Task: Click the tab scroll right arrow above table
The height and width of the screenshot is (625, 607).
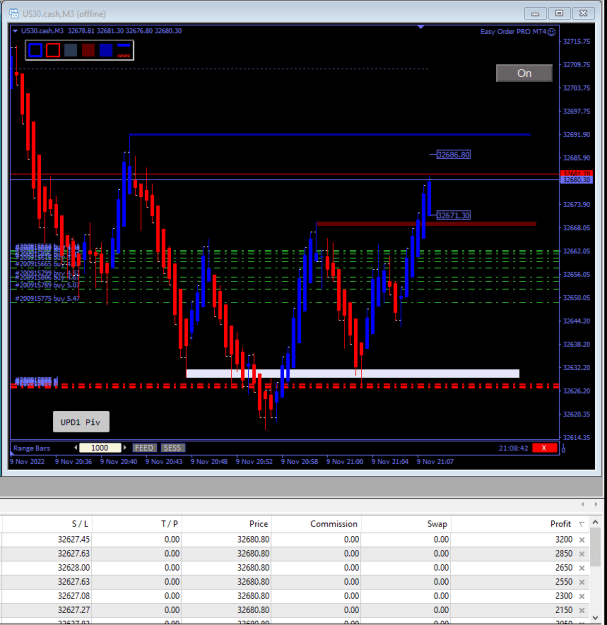Action: click(596, 504)
